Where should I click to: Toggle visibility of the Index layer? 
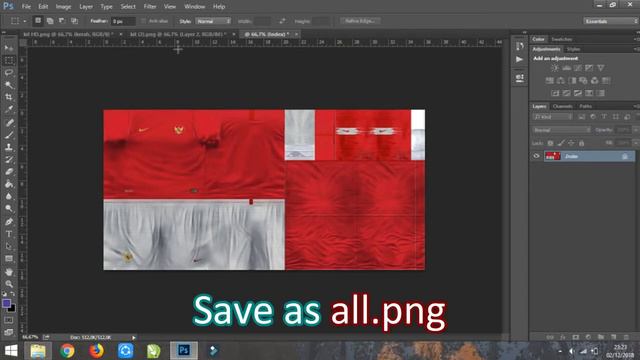tap(537, 156)
